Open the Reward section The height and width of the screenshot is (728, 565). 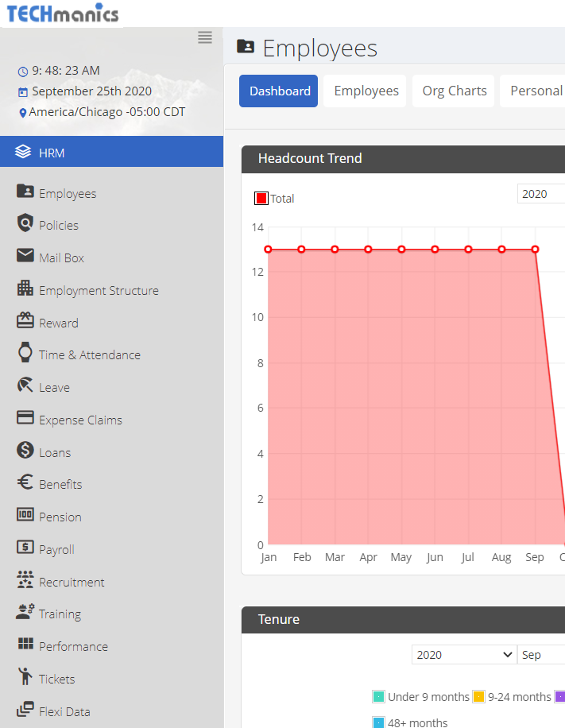tap(59, 323)
